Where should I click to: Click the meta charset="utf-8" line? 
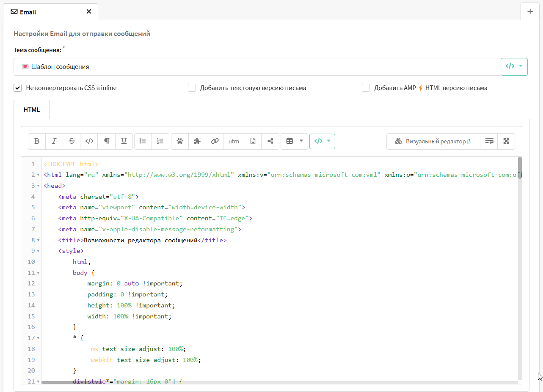(98, 197)
